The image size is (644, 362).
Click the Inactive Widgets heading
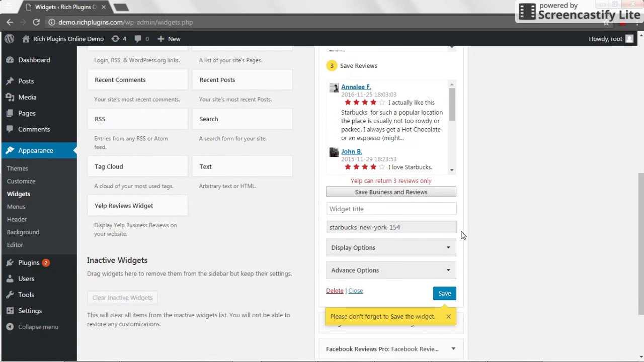pyautogui.click(x=117, y=260)
